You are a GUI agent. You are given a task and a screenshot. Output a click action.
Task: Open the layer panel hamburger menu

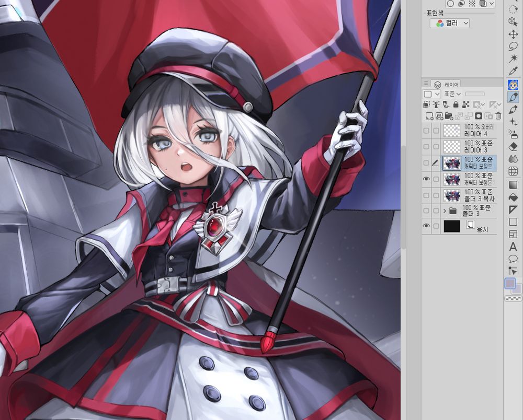pyautogui.click(x=426, y=83)
